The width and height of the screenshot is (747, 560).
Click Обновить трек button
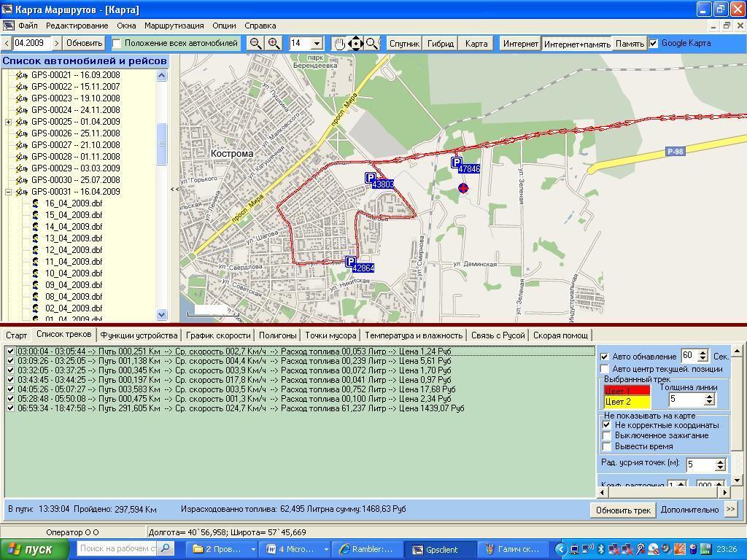(x=623, y=510)
